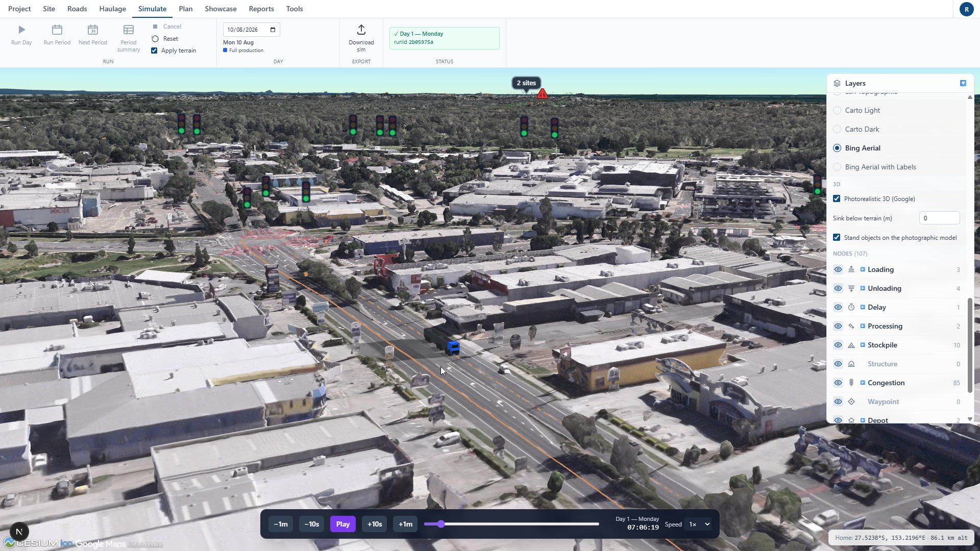Click the Stockpile triangle icon

tap(851, 345)
